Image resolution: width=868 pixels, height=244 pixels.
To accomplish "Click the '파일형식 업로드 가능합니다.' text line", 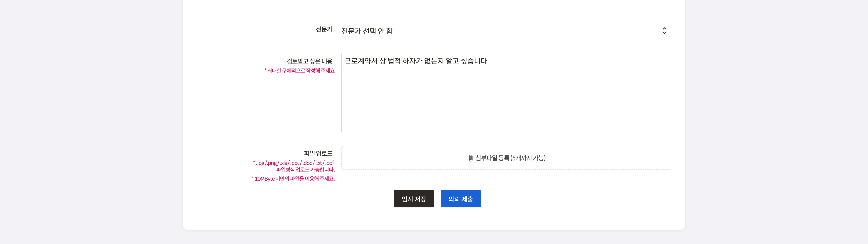I will click(x=305, y=169).
